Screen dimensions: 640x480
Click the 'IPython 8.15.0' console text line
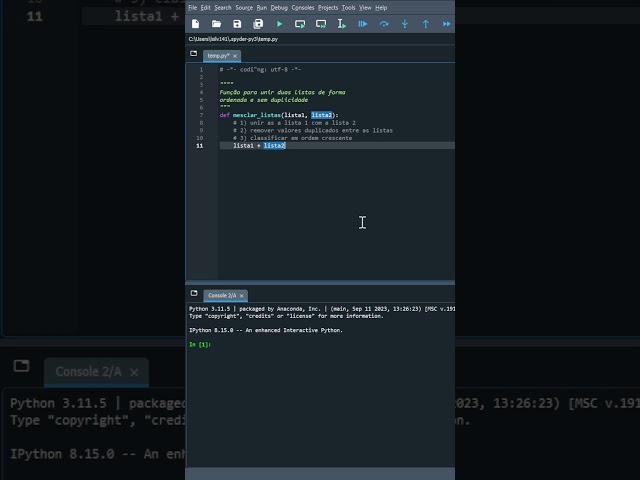pos(266,330)
